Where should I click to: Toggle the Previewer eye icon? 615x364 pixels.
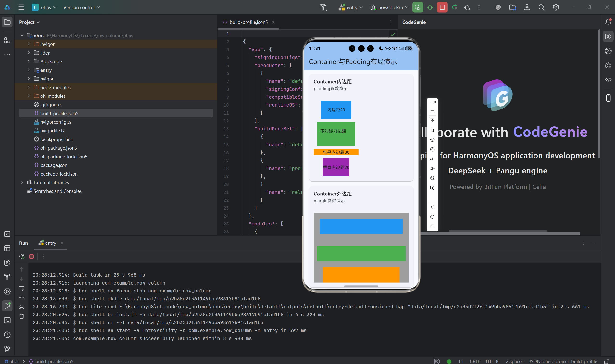[x=608, y=79]
